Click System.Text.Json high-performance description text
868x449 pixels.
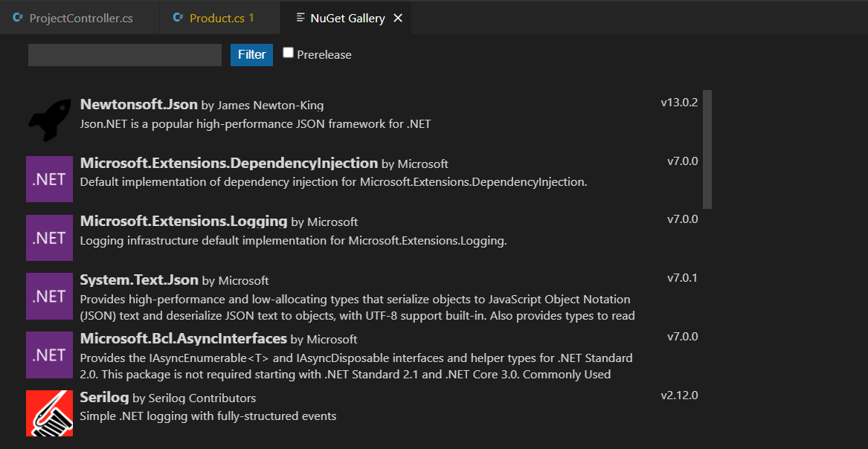tap(357, 308)
